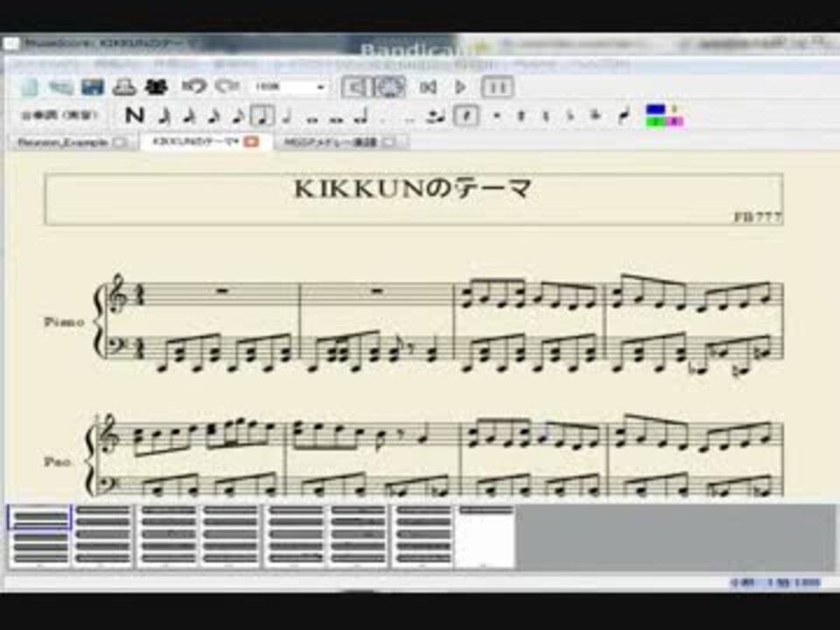Close the Reunion_Example tab

coord(120,143)
